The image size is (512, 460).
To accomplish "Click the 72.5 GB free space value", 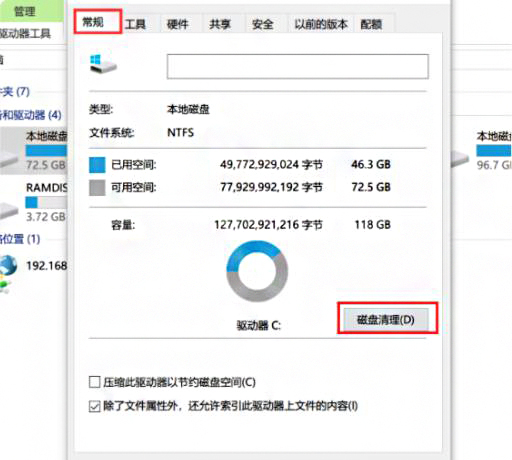I will pos(371,187).
